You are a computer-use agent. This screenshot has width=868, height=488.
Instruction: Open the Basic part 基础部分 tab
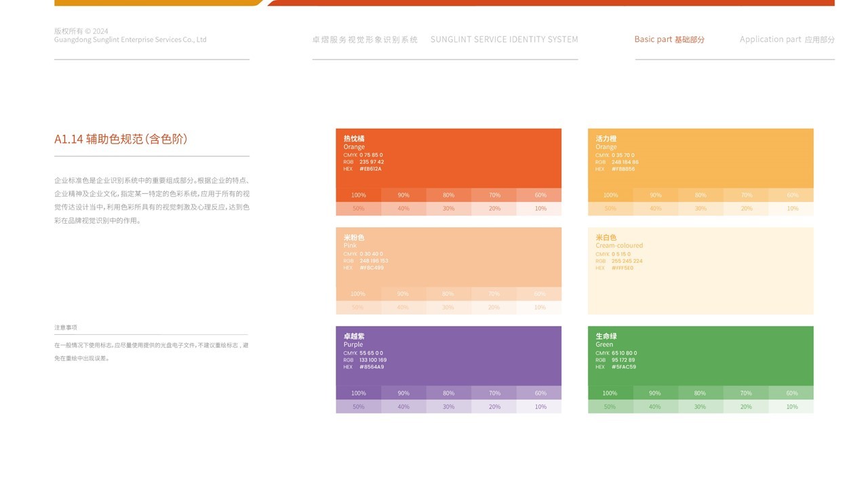[x=669, y=39]
